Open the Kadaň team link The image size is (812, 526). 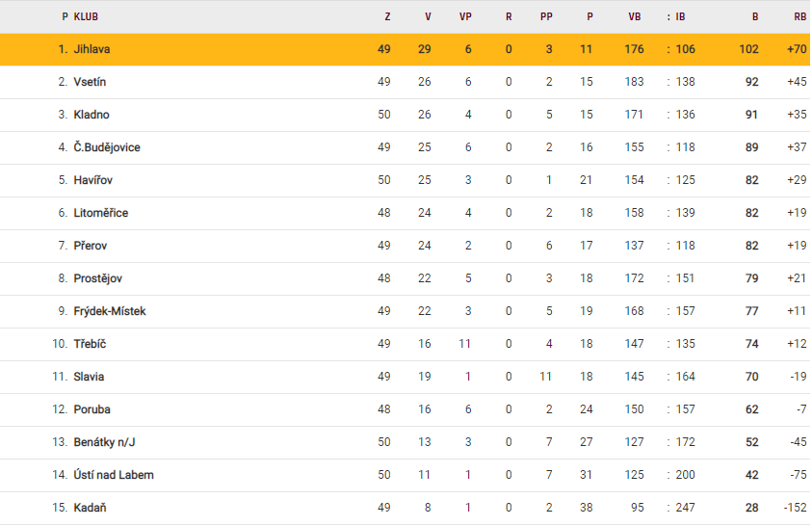(90, 508)
